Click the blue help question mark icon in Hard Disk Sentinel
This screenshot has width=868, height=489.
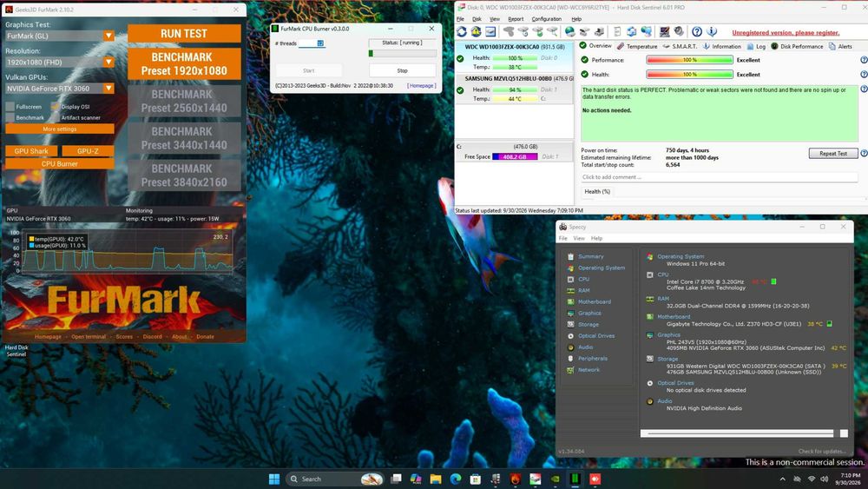click(x=697, y=32)
